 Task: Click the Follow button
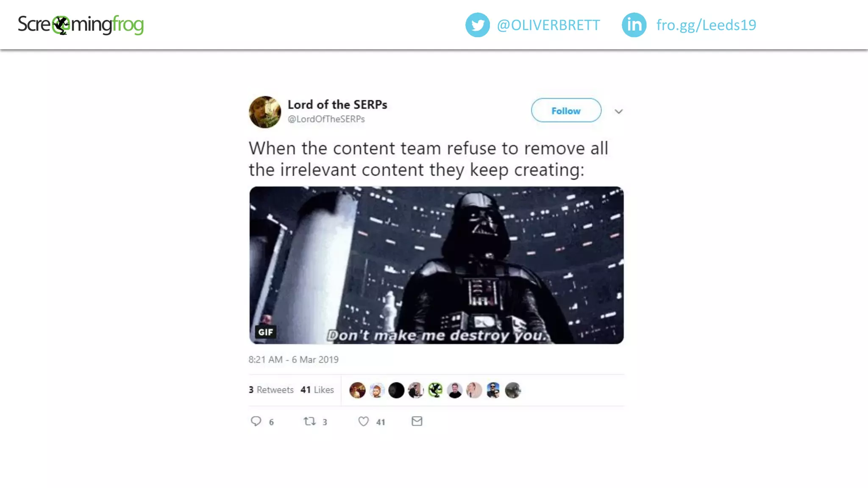(x=566, y=110)
